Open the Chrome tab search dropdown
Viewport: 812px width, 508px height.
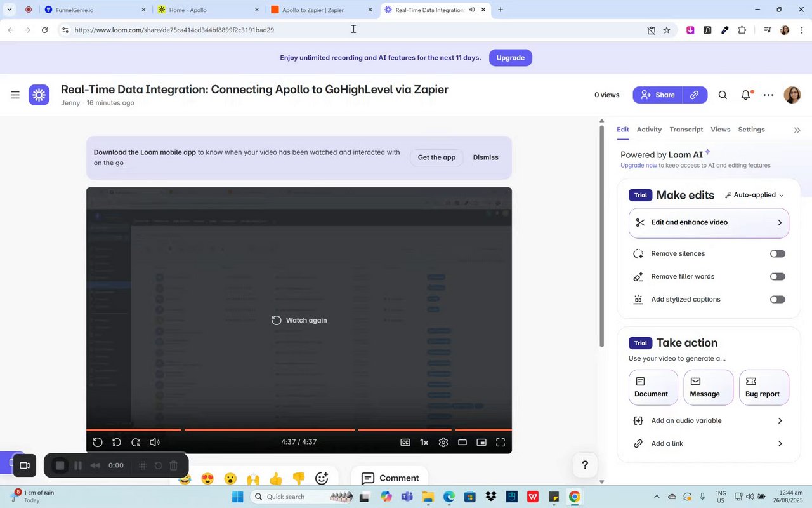pyautogui.click(x=10, y=10)
